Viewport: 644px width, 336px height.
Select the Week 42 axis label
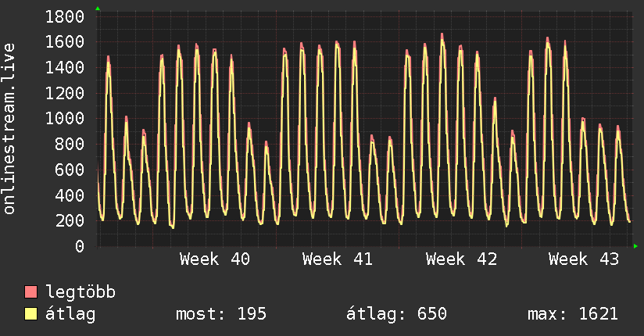(460, 259)
